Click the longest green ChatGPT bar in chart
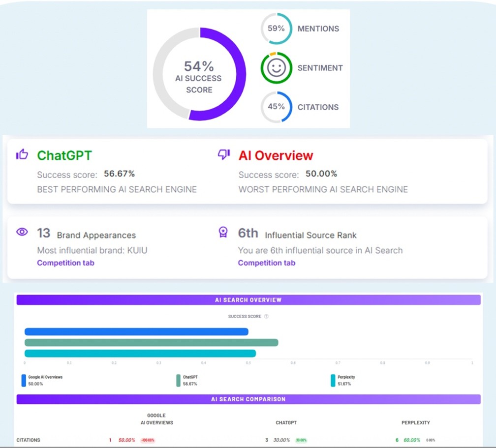 click(151, 342)
